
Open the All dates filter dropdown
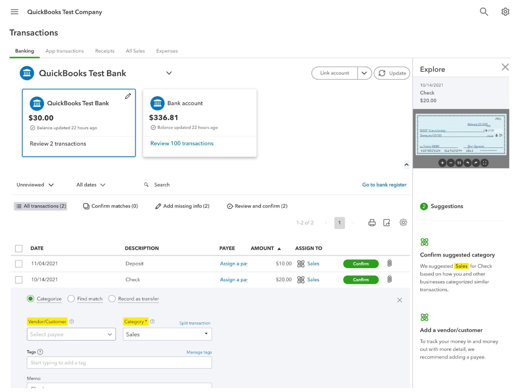point(91,185)
